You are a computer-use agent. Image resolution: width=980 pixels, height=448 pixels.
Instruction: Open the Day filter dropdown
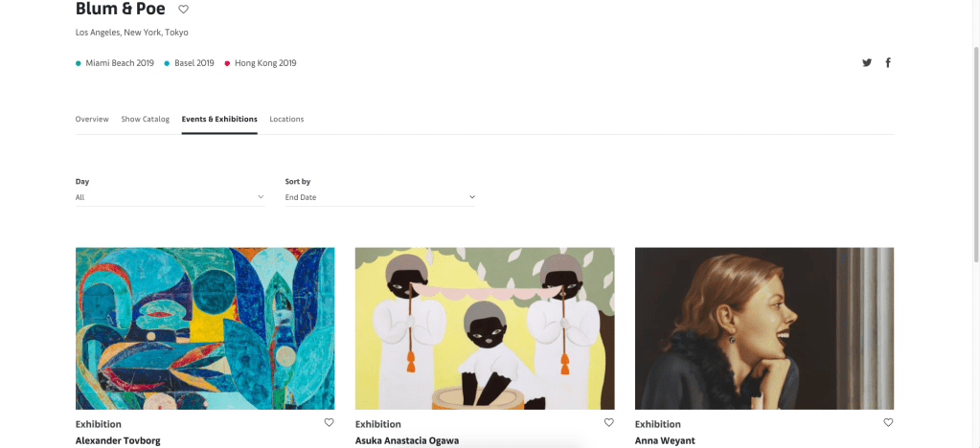(x=170, y=197)
